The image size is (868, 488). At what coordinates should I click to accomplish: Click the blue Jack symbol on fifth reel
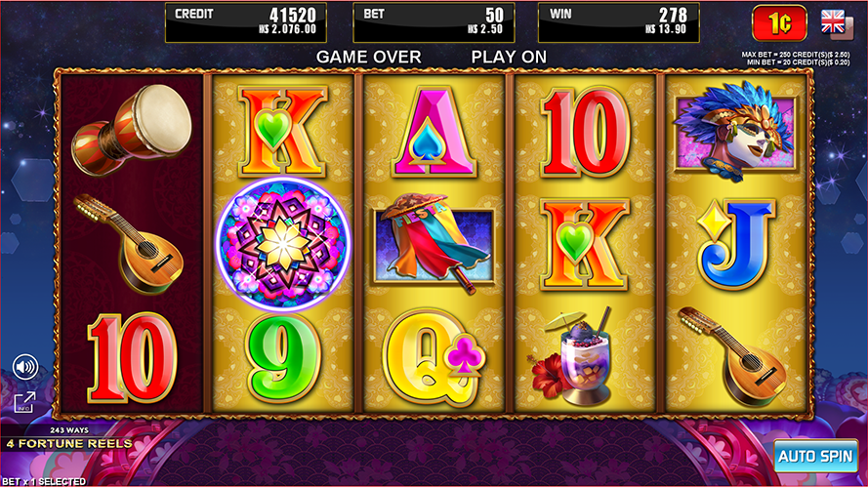click(x=736, y=245)
